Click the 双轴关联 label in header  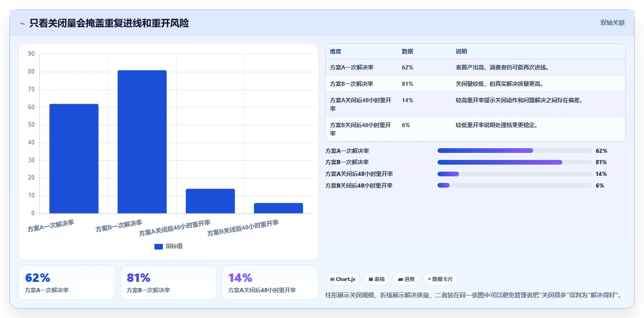613,23
